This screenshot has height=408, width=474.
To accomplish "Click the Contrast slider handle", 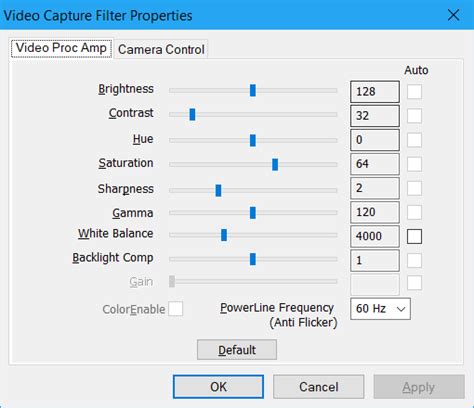I will (192, 114).
